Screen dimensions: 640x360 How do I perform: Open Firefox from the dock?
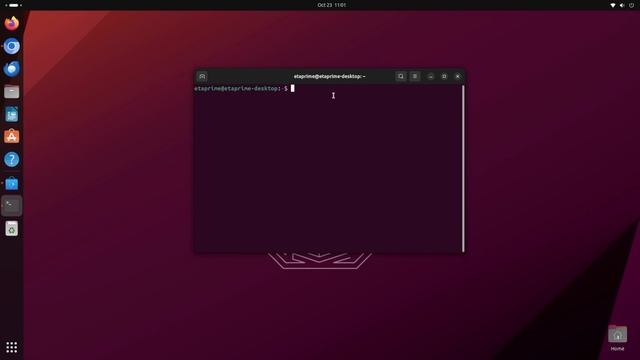tap(11, 23)
